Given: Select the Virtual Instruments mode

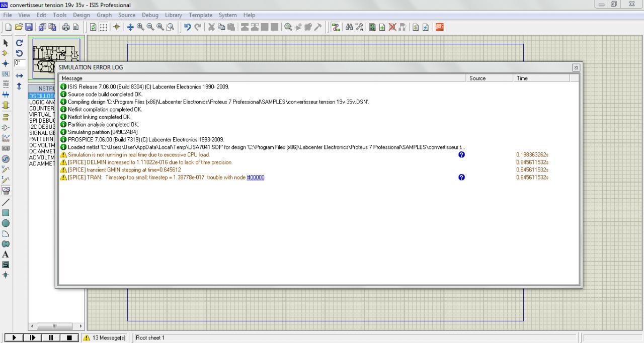Looking at the screenshot, I should click(6, 191).
